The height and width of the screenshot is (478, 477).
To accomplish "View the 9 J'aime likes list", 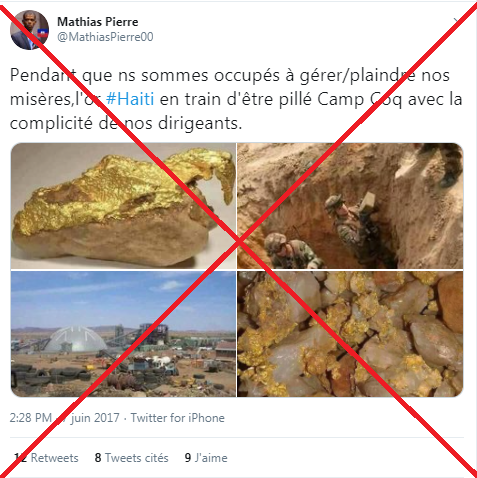I will pos(206,458).
